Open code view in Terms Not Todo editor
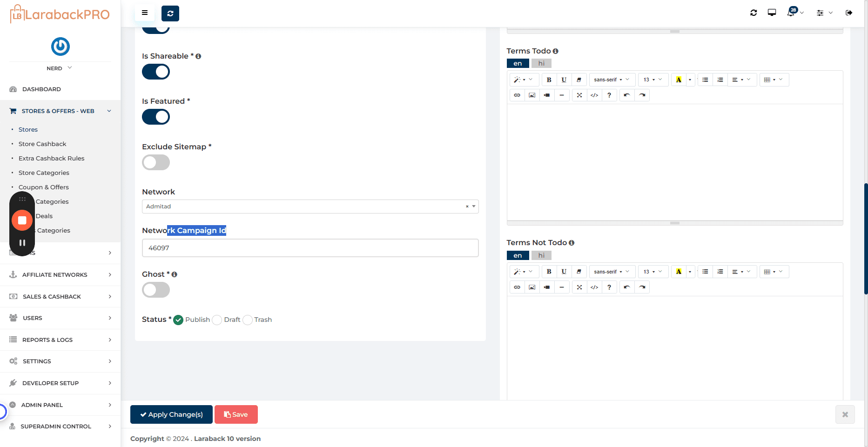 click(594, 287)
